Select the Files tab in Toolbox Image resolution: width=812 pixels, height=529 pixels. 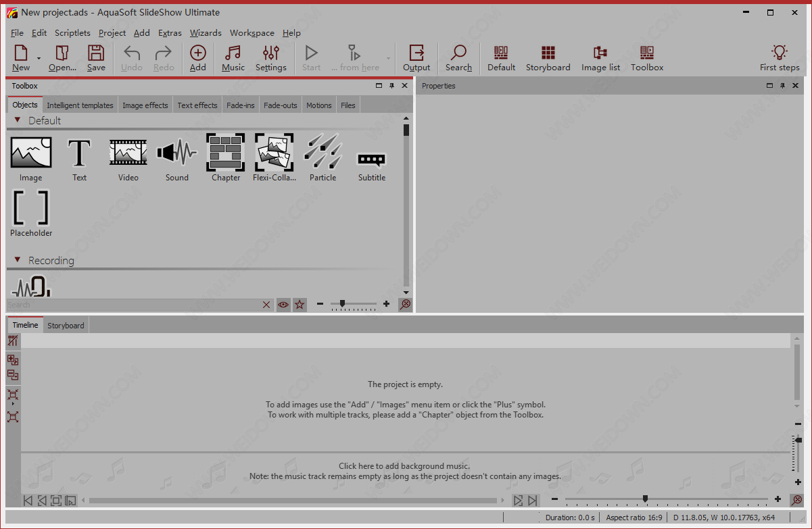point(348,105)
